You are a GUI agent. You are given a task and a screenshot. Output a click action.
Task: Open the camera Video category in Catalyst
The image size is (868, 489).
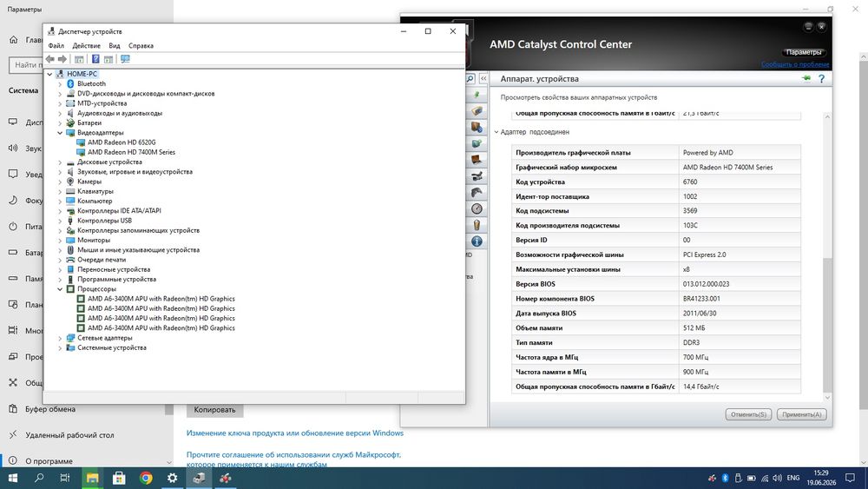(477, 176)
